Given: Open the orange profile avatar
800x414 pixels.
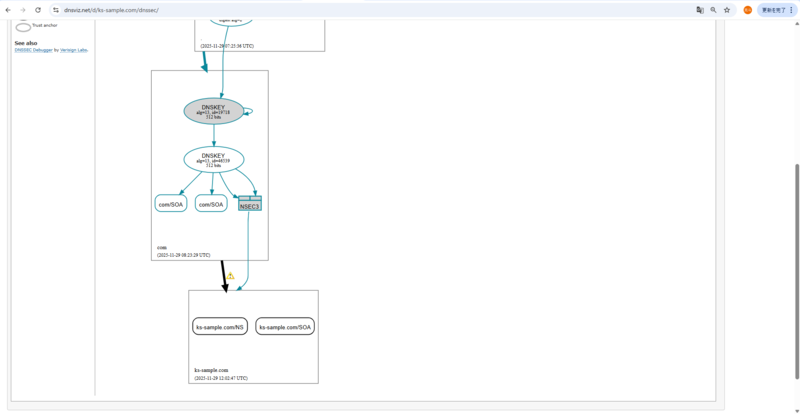Looking at the screenshot, I should pyautogui.click(x=747, y=10).
